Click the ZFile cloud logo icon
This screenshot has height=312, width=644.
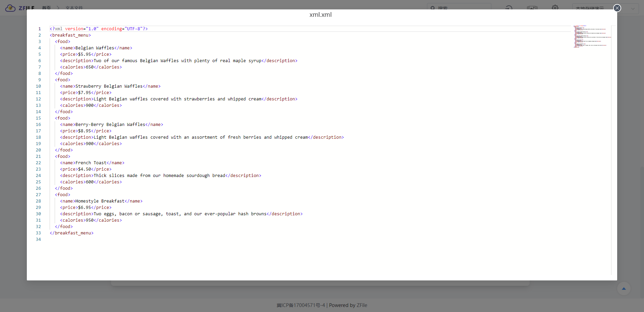pos(10,8)
